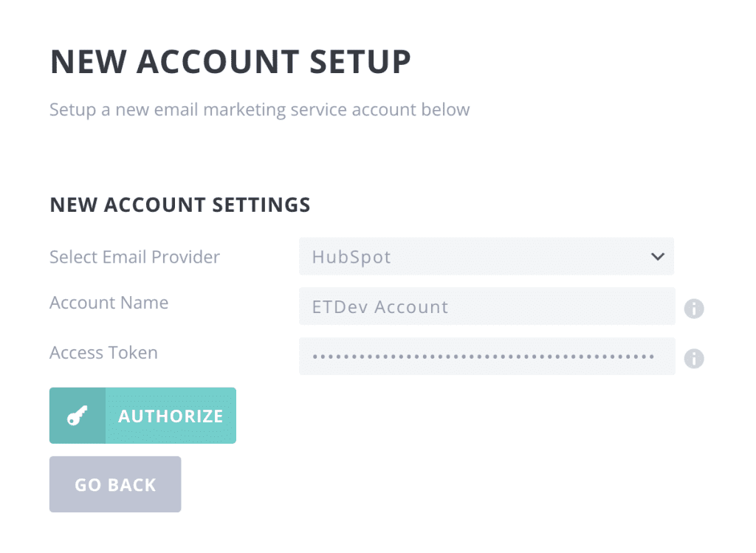Open the Select Email Provider dropdown
The height and width of the screenshot is (553, 756).
click(486, 257)
